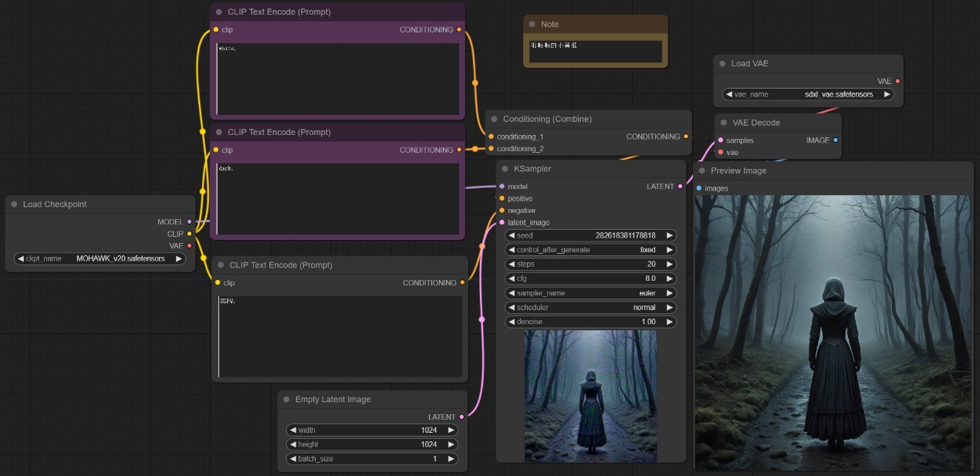Click the conditioning_2 input port
The width and height of the screenshot is (980, 476).
[491, 149]
